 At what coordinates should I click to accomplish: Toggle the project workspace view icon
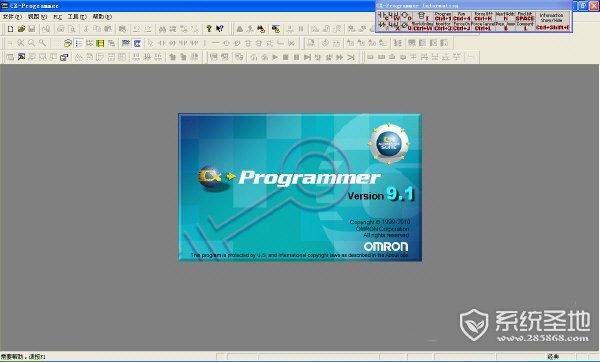pyautogui.click(x=68, y=43)
